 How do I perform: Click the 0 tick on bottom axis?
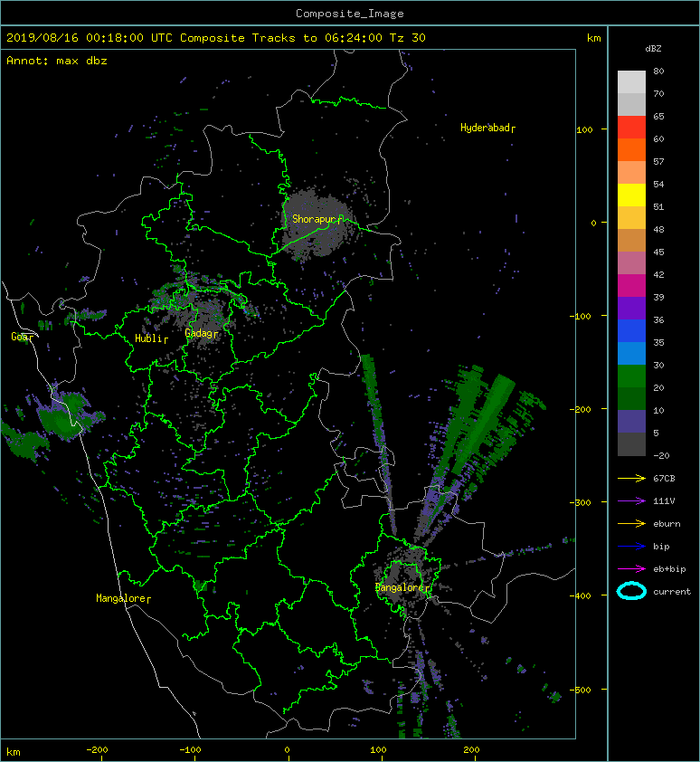287,750
